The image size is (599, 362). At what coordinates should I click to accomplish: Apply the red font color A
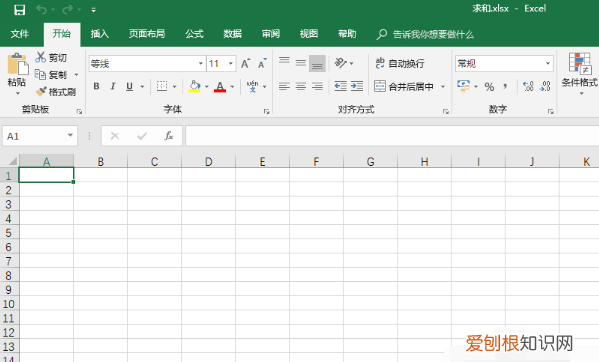pyautogui.click(x=220, y=87)
